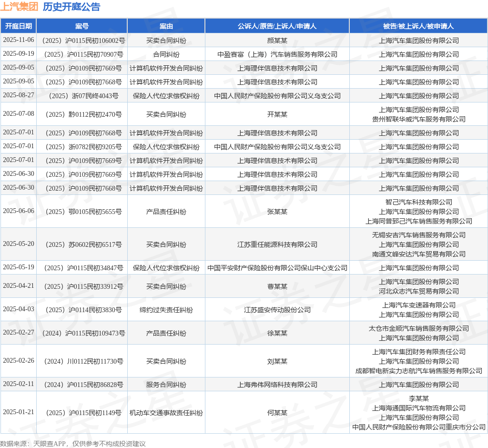This screenshot has height=448, width=488.
Task: Click plaintiff 颜某某
Action: click(x=277, y=41)
